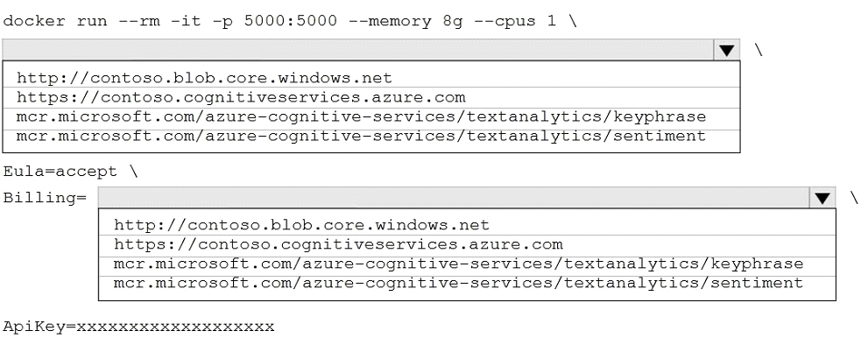This screenshot has height=338, width=868.
Task: Click the Eula=accept text line
Action: point(70,172)
